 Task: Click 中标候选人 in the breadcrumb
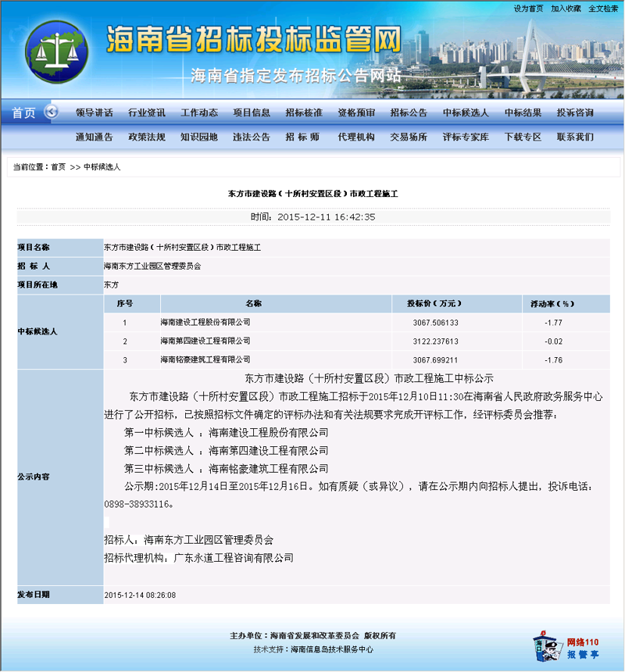click(x=102, y=167)
